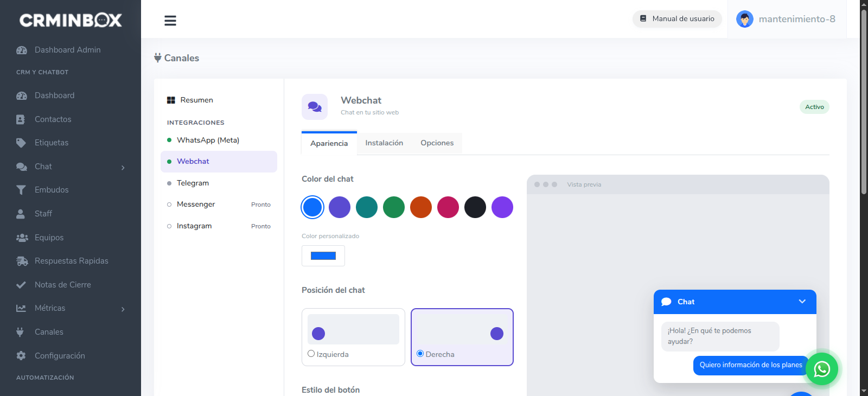The height and width of the screenshot is (396, 868).
Task: Click the page vertical scrollbar
Action: [x=864, y=102]
